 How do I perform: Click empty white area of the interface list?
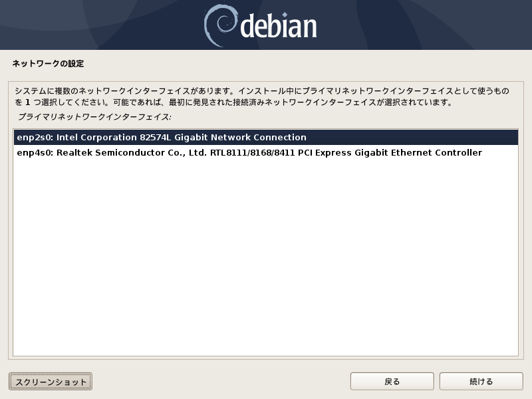pos(266,258)
